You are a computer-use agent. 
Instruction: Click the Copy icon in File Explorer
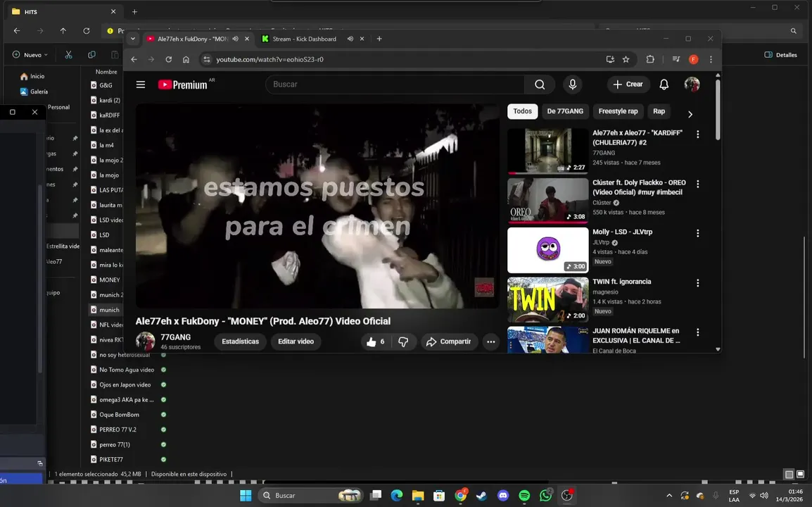[x=91, y=55]
